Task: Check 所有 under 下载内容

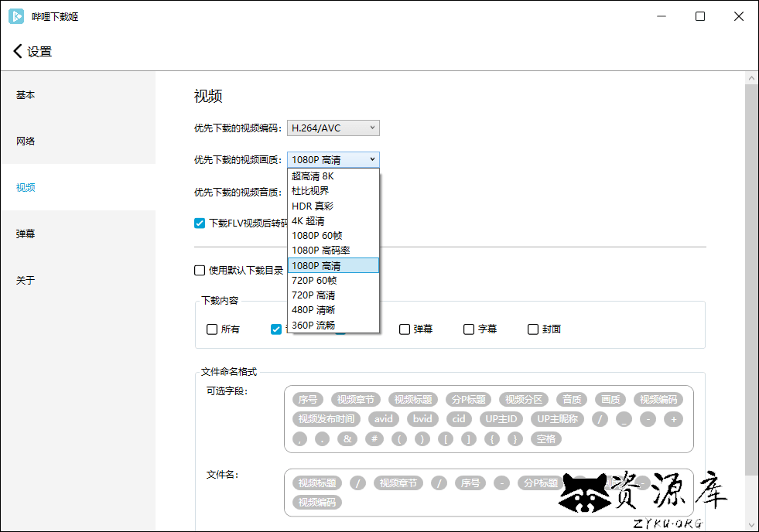Action: pyautogui.click(x=211, y=329)
